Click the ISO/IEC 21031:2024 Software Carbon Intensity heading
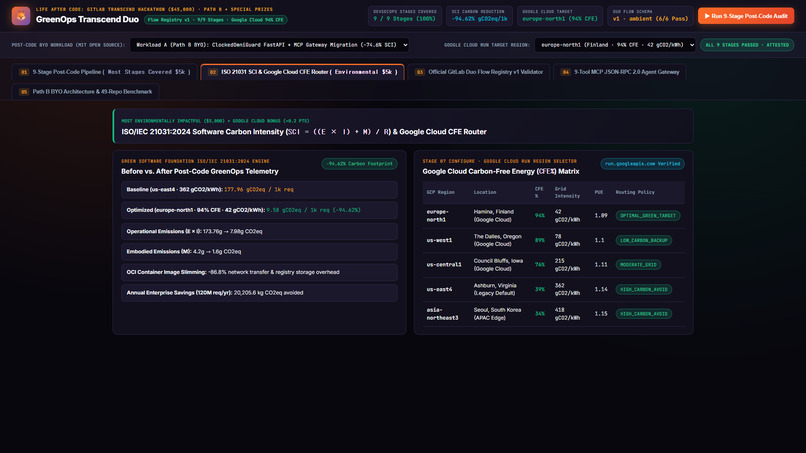Screen dimensions: 806x453 pos(304,132)
